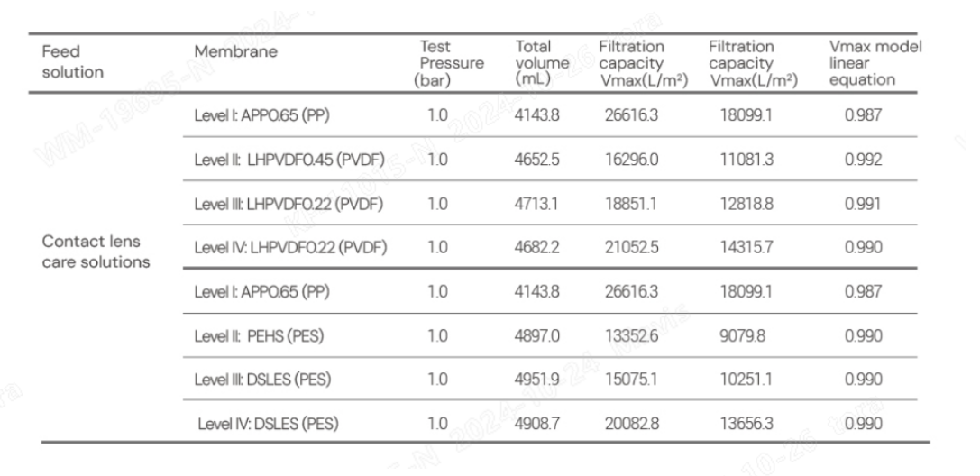Select the total volume 4951.9 cell
The image size is (980, 476).
pyautogui.click(x=536, y=380)
